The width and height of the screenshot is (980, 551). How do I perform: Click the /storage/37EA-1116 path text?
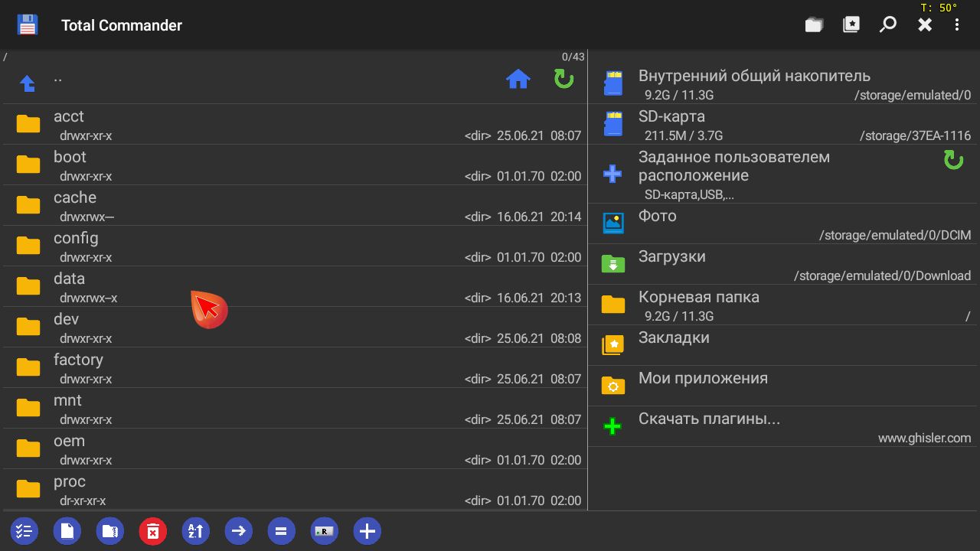(x=915, y=135)
